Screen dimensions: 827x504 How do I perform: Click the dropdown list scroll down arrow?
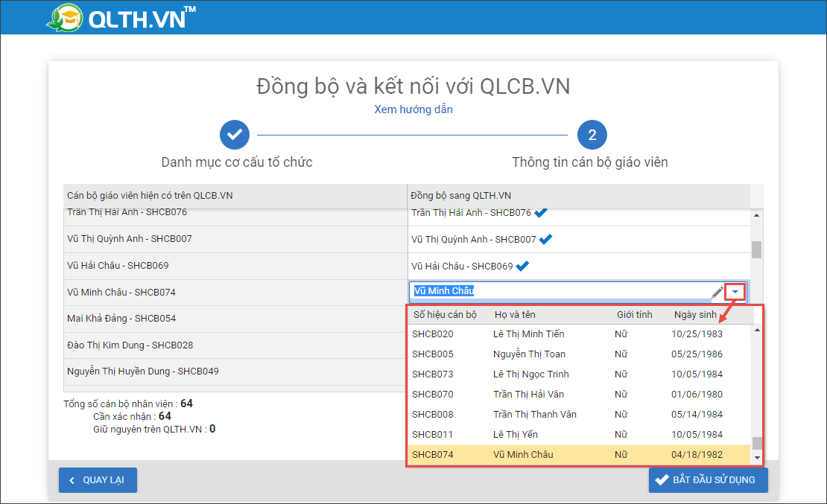757,458
